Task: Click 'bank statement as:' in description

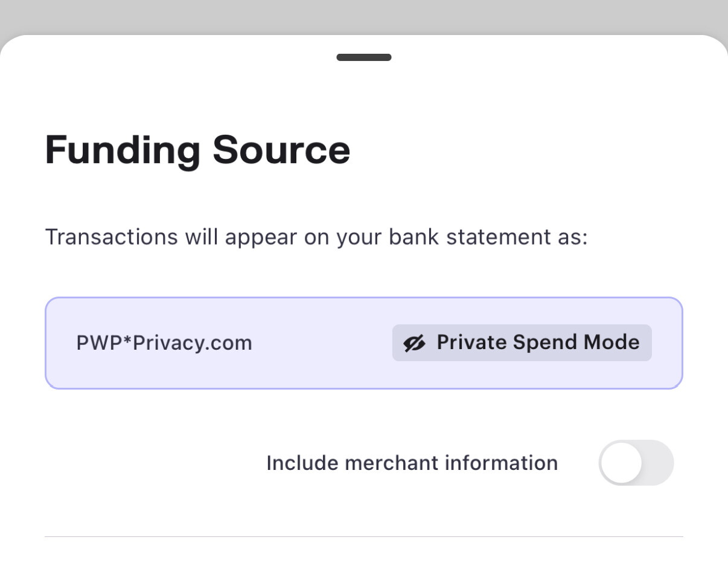Action: click(488, 237)
